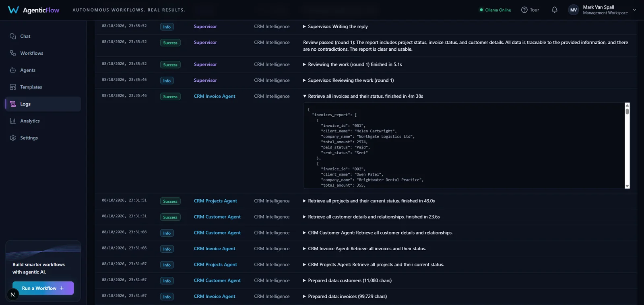Screen dimensions: 644x305
Task: Click "Northgate Logistics Ltd" in the JSON output
Action: (x=385, y=136)
